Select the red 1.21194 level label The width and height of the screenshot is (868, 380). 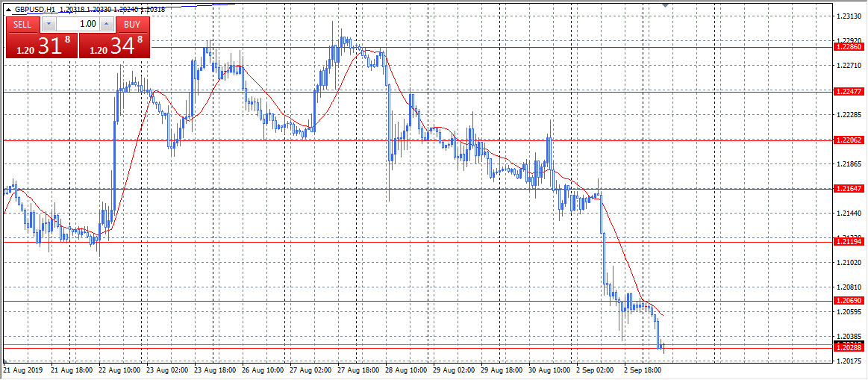coord(849,242)
